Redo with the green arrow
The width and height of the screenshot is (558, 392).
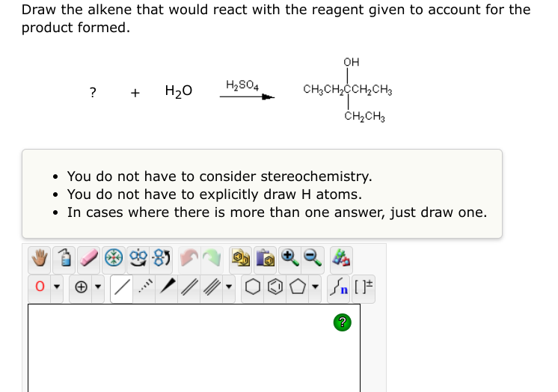pos(212,258)
